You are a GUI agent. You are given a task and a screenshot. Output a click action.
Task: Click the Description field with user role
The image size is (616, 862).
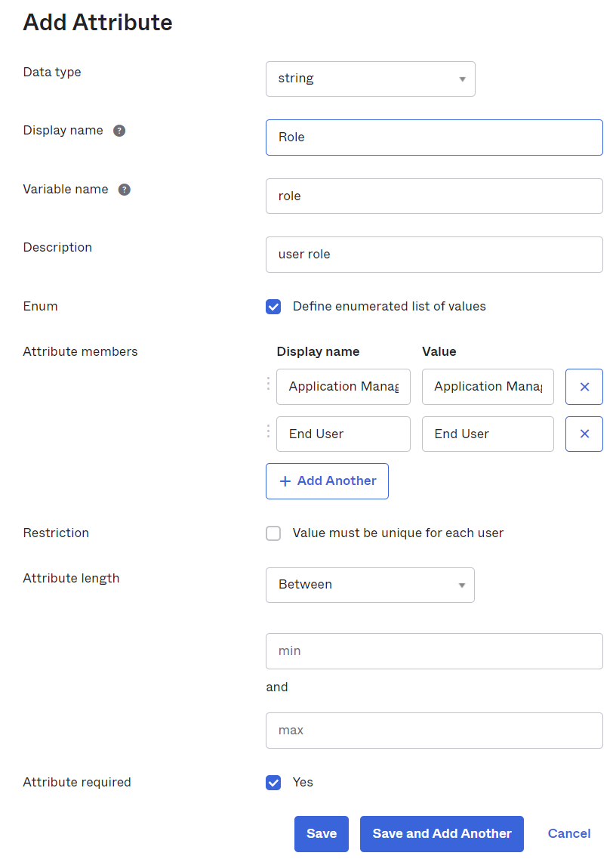point(434,255)
